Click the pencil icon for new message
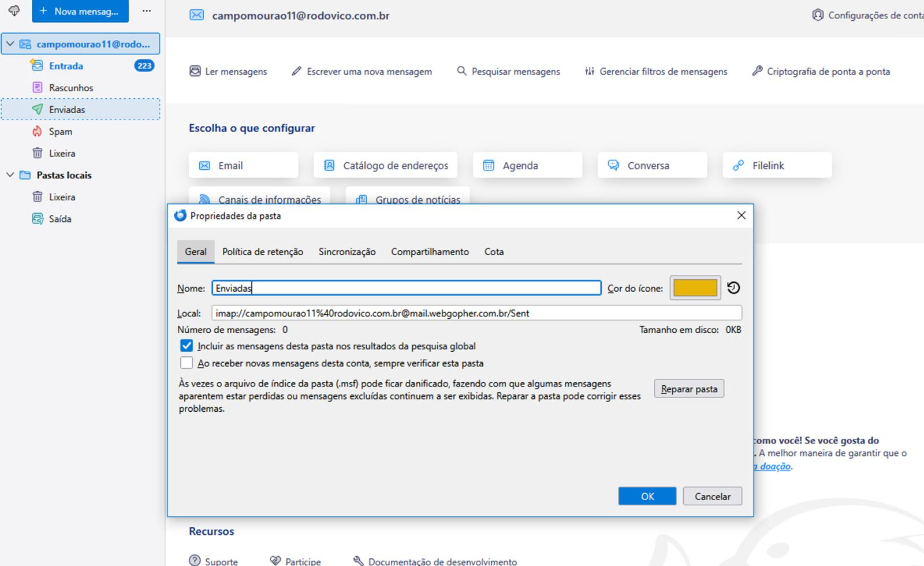Viewport: 924px width, 566px height. coord(296,71)
